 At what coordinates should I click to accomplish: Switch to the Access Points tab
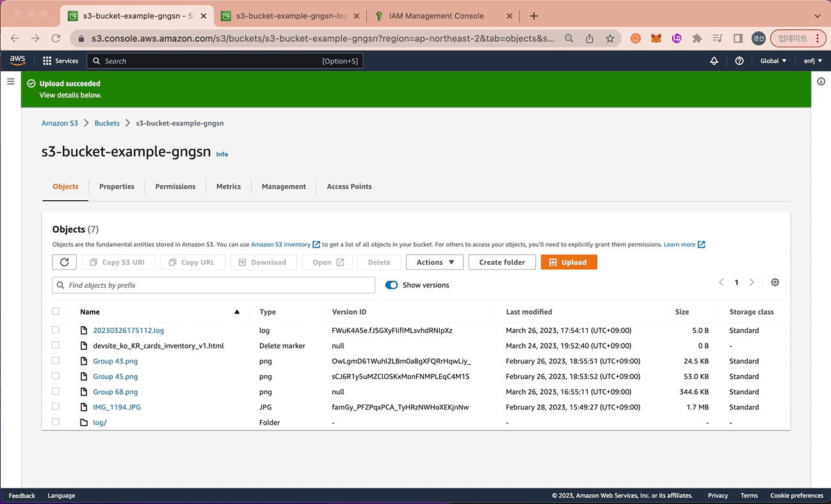(349, 187)
